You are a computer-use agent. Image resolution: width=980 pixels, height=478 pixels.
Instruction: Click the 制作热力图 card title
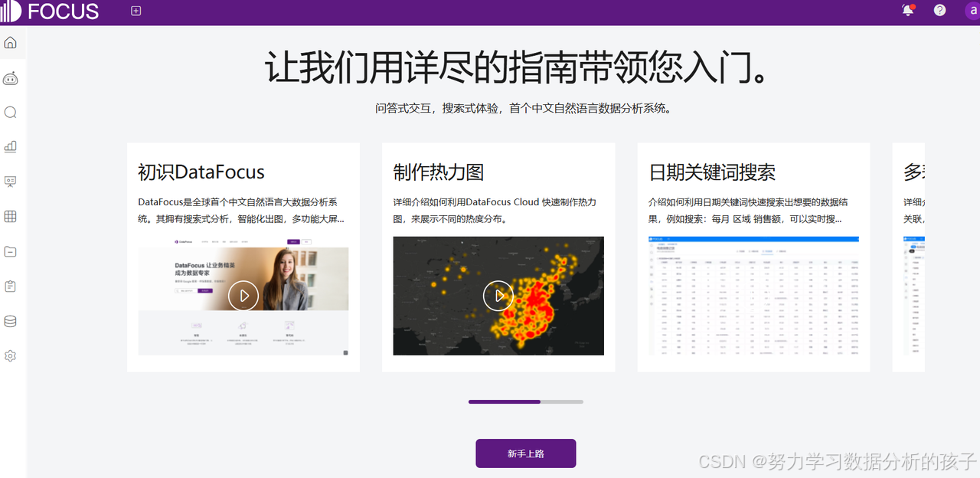[439, 172]
